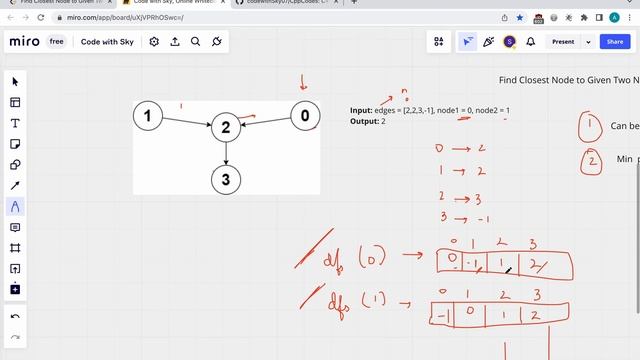Open the Code with Sky board title
Image resolution: width=640 pixels, height=360 pixels.
click(107, 42)
